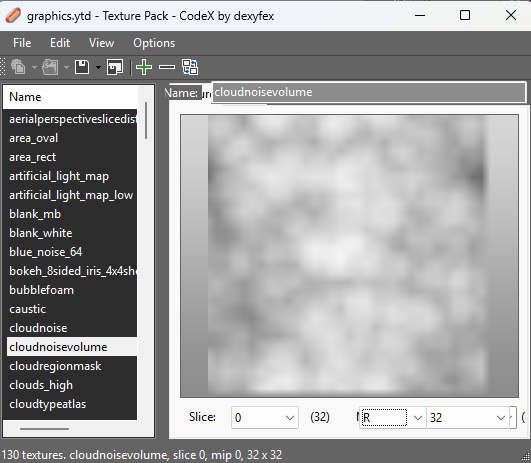Open the View menu
This screenshot has height=463, width=531.
[101, 43]
